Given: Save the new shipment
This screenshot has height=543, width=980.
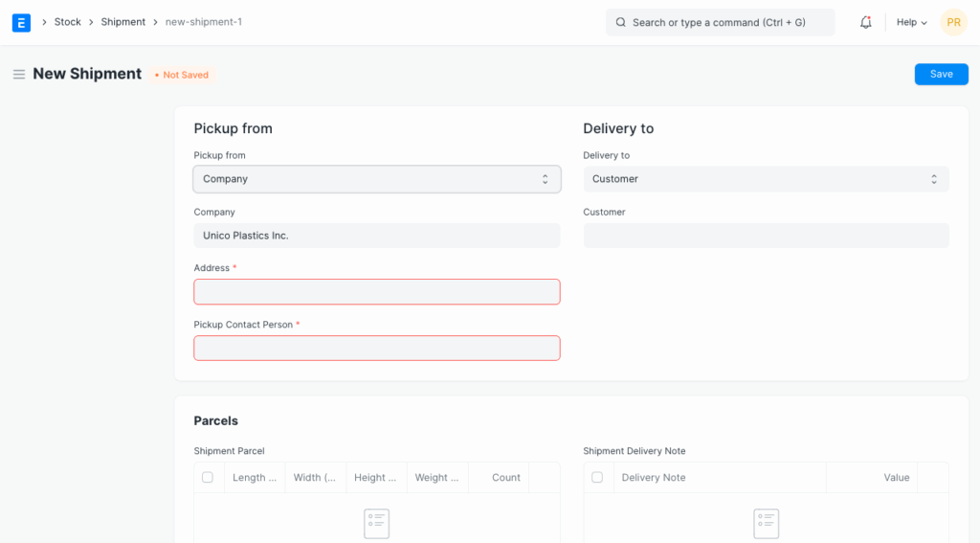Looking at the screenshot, I should 941,74.
